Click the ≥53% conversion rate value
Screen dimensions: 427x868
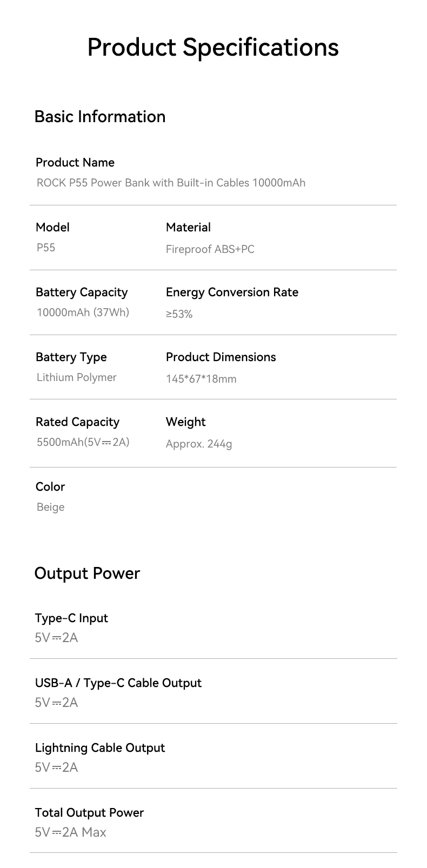(x=179, y=314)
